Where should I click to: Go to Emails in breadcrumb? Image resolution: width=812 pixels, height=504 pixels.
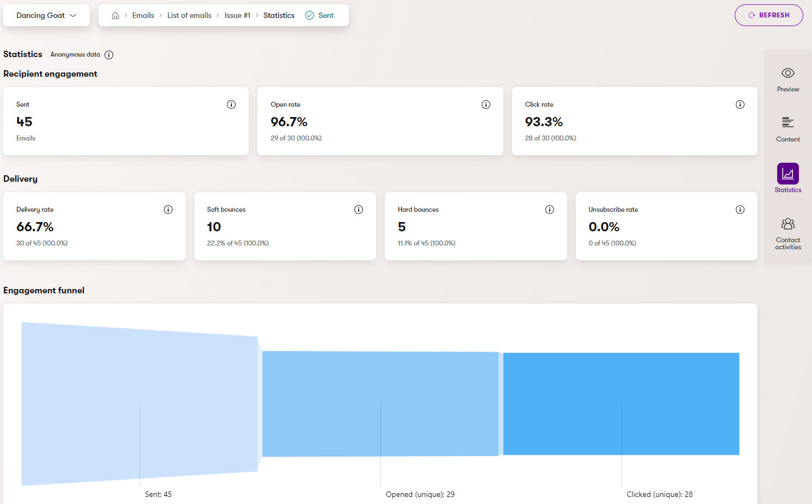(143, 16)
